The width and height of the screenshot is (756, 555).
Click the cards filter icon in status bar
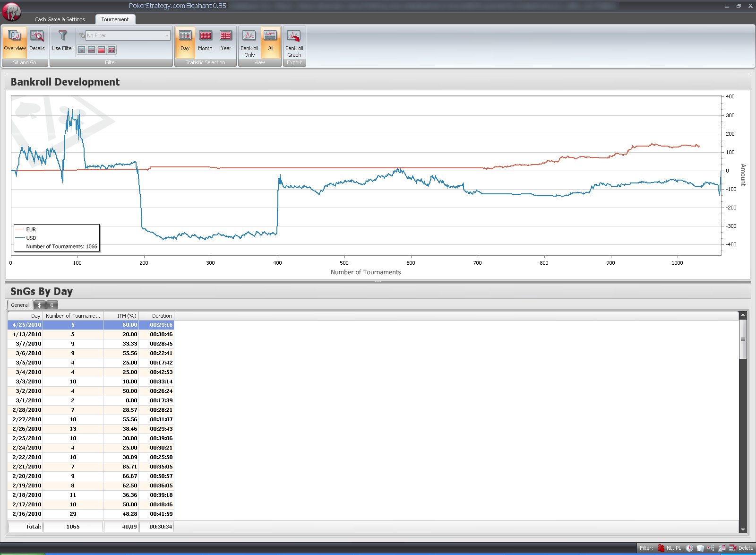pos(700,548)
